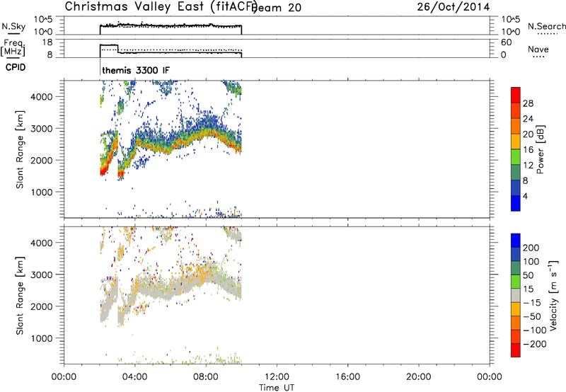Click power colorbar segment between 4 and 8
566x392 pixels.
[516, 188]
